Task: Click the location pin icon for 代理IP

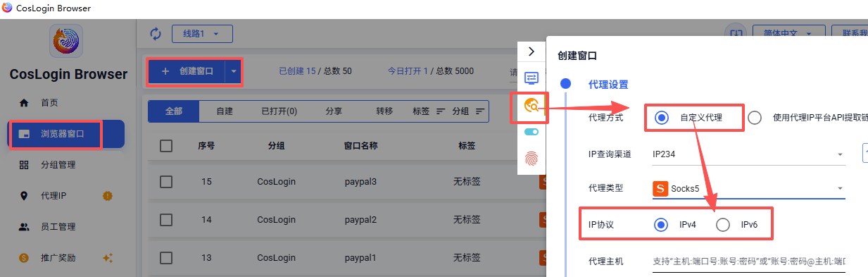Action: click(24, 196)
